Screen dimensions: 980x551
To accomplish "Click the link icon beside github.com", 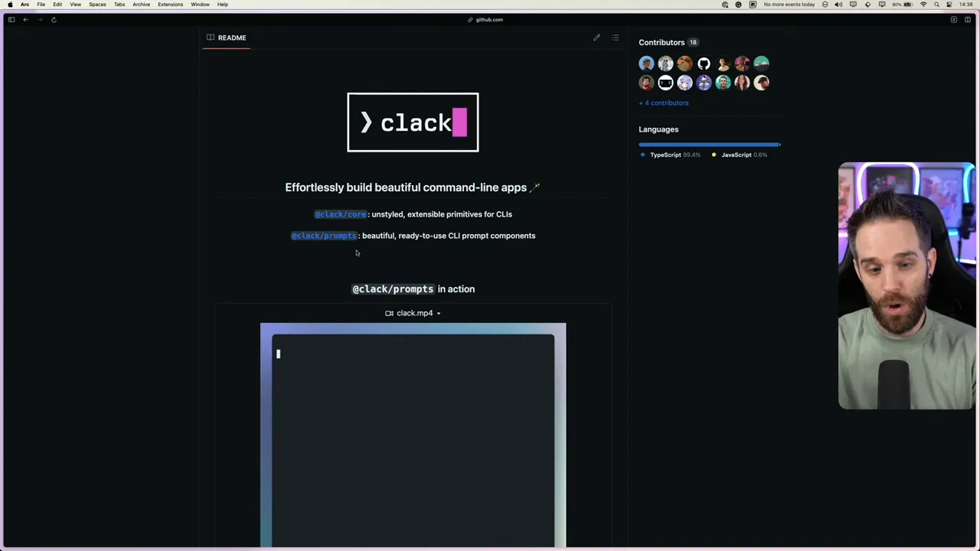I will coord(470,20).
